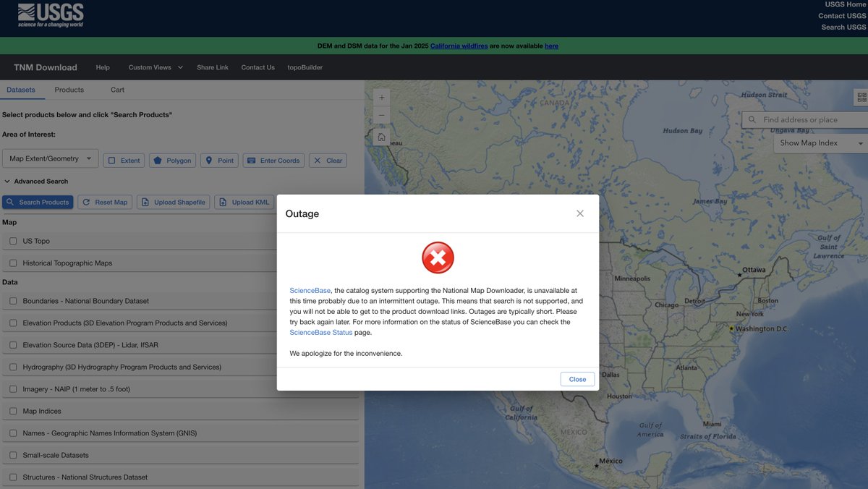
Task: Check the US Topo checkbox
Action: click(13, 241)
